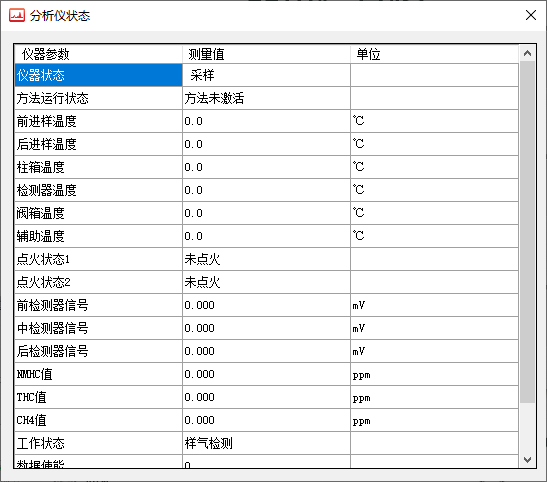Click the 前进样温度 parameter row
This screenshot has height=482, width=547.
click(x=266, y=121)
